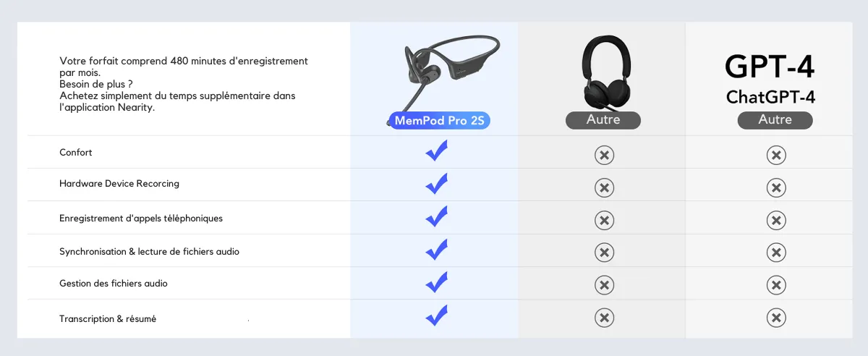Click the blue checkmark in Hardware Device Recording row
868x356 pixels.
[x=436, y=185]
